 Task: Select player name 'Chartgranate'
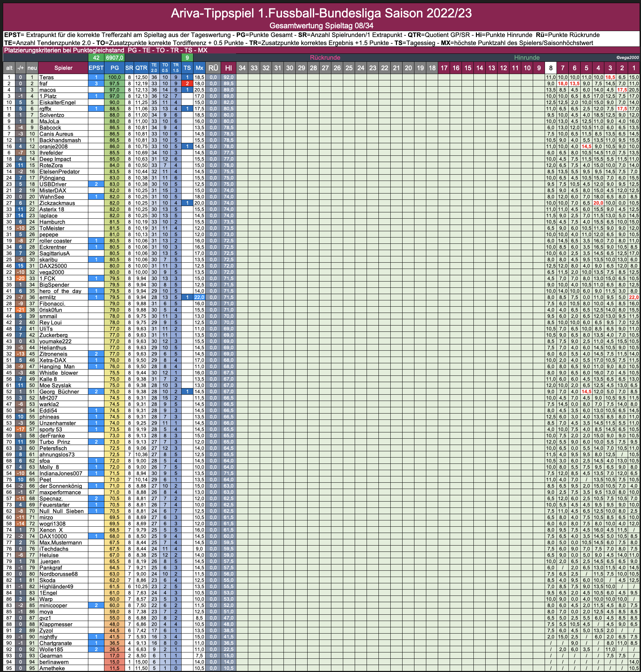pyautogui.click(x=56, y=643)
